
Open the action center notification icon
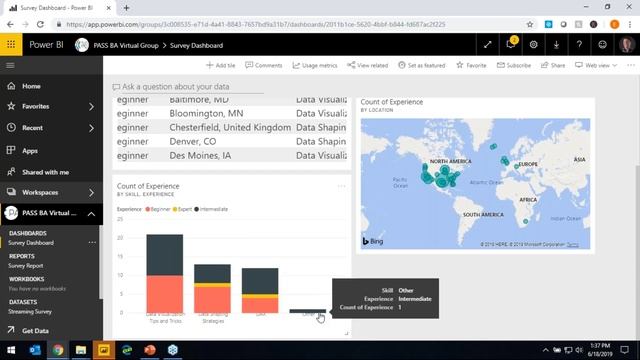tap(624, 350)
